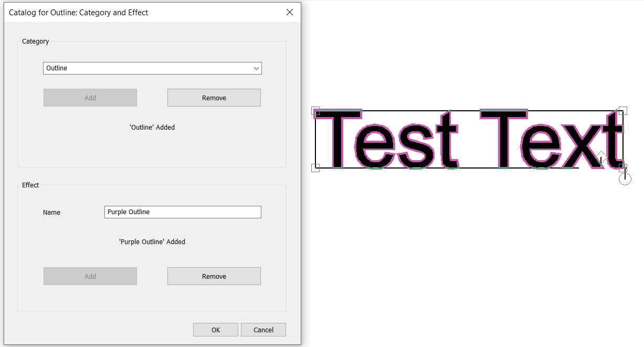The width and height of the screenshot is (644, 347).
Task: Click the "Category" group label
Action: (x=36, y=41)
